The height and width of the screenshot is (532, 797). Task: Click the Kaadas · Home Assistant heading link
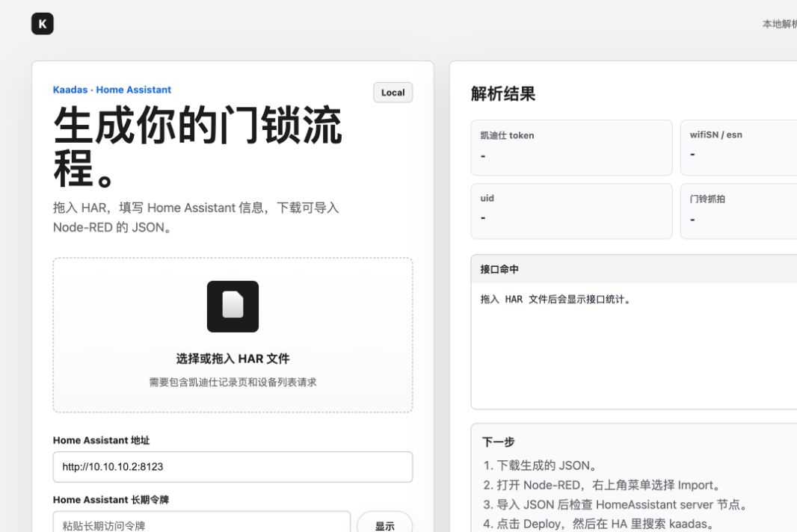pyautogui.click(x=112, y=90)
